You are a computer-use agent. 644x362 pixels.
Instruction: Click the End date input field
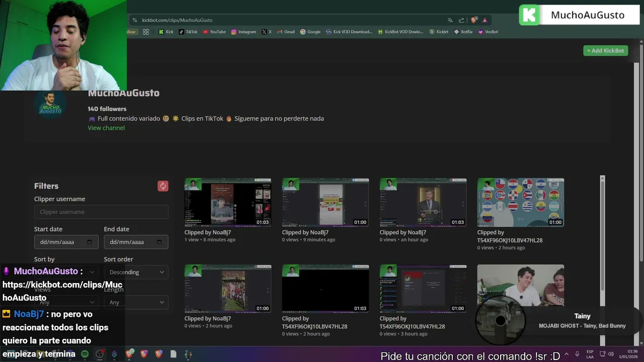click(x=136, y=242)
